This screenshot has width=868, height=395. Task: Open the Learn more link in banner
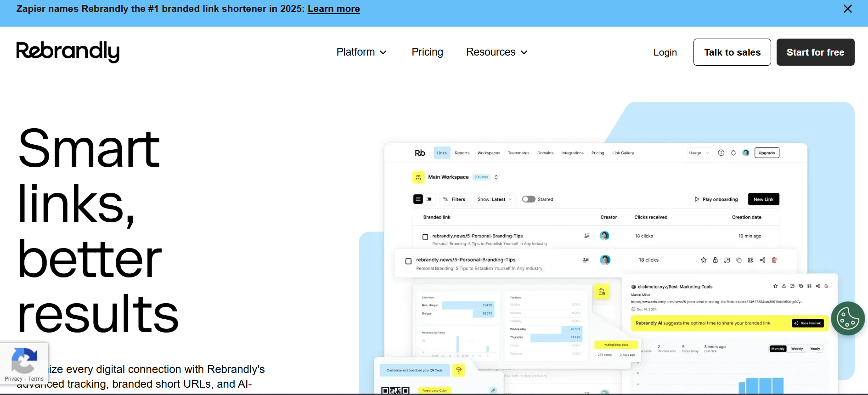(x=334, y=9)
